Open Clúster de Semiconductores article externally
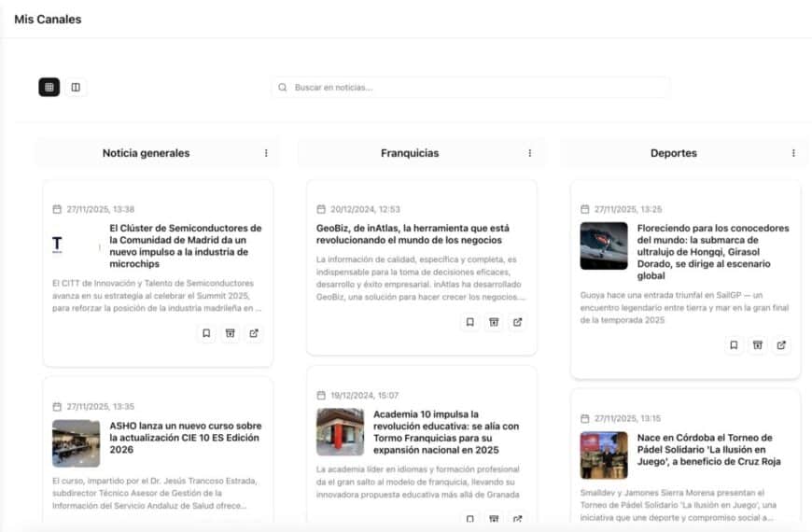 click(254, 333)
